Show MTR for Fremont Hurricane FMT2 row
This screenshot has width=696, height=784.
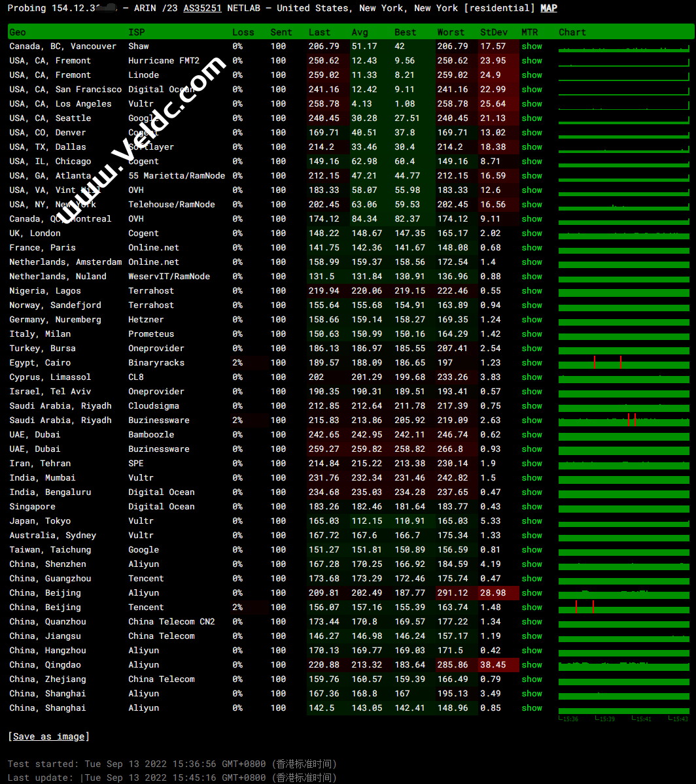click(531, 61)
